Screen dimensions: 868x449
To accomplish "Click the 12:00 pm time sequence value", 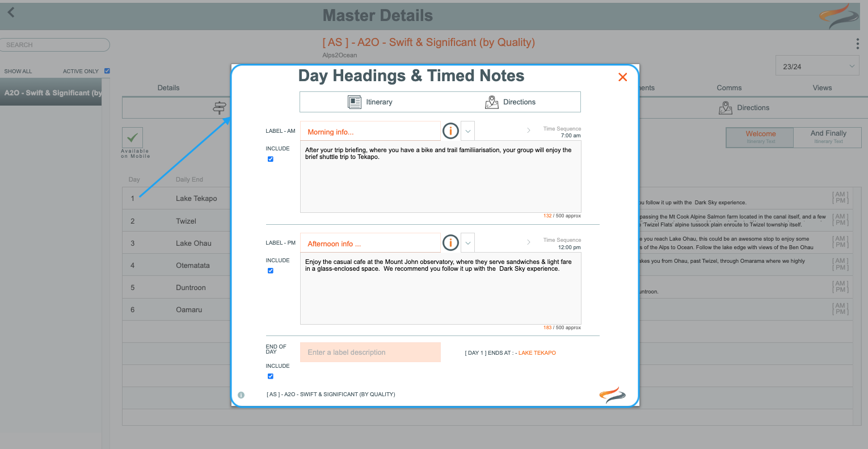I will (x=570, y=247).
